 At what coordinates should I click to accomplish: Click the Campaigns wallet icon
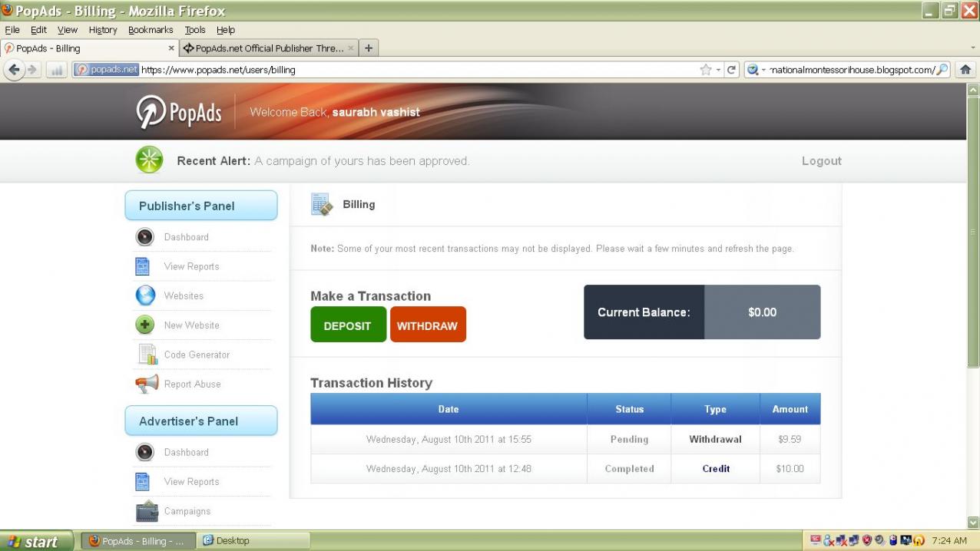[147, 511]
